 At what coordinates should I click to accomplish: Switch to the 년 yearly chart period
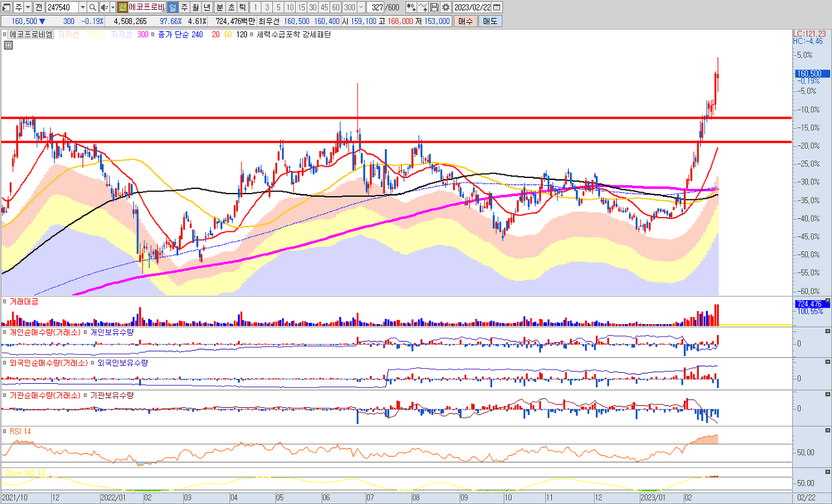tap(207, 7)
